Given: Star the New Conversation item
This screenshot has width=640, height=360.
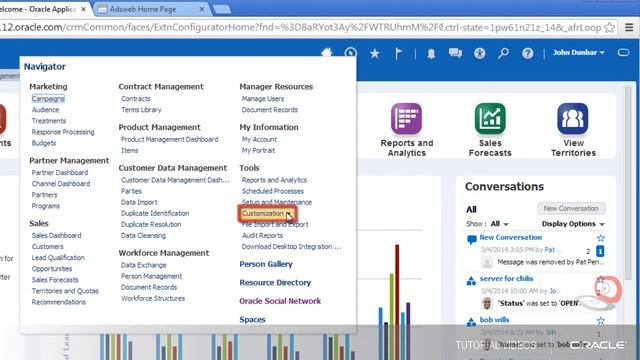Looking at the screenshot, I should [x=600, y=238].
